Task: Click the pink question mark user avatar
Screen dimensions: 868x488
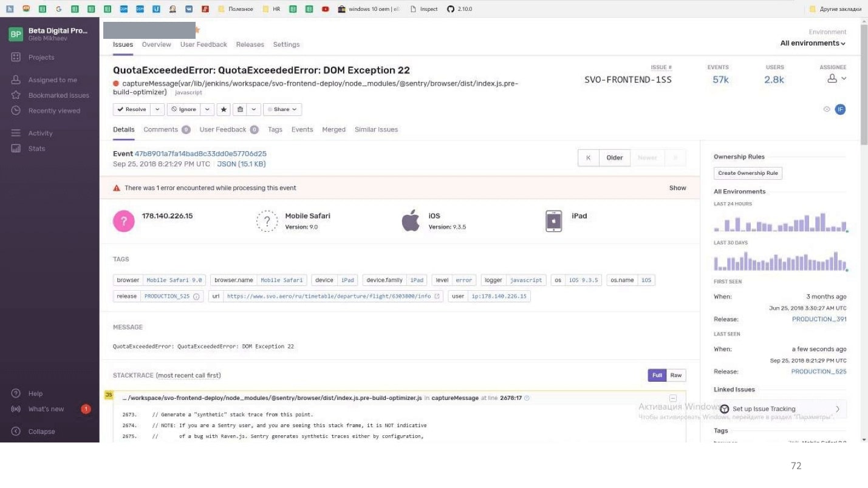Action: pos(124,221)
